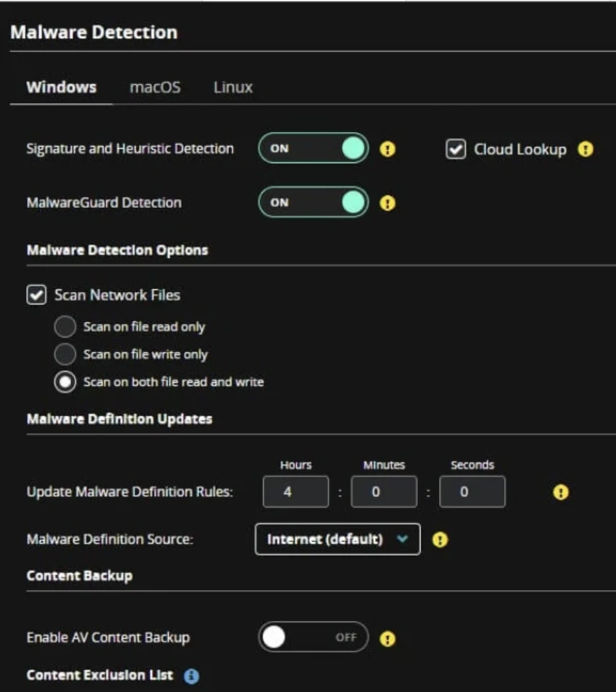This screenshot has height=692, width=616.
Task: Switch to the macOS tab
Action: click(x=155, y=87)
